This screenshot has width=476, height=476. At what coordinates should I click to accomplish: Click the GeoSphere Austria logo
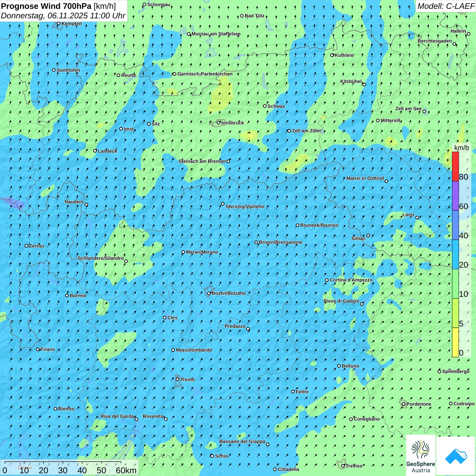click(421, 455)
